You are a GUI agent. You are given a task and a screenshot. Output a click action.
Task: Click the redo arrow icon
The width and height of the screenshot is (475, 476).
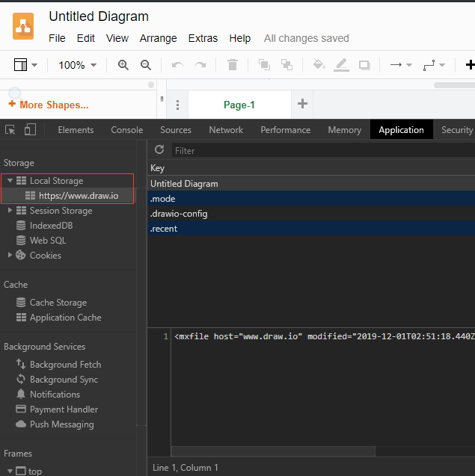point(200,65)
